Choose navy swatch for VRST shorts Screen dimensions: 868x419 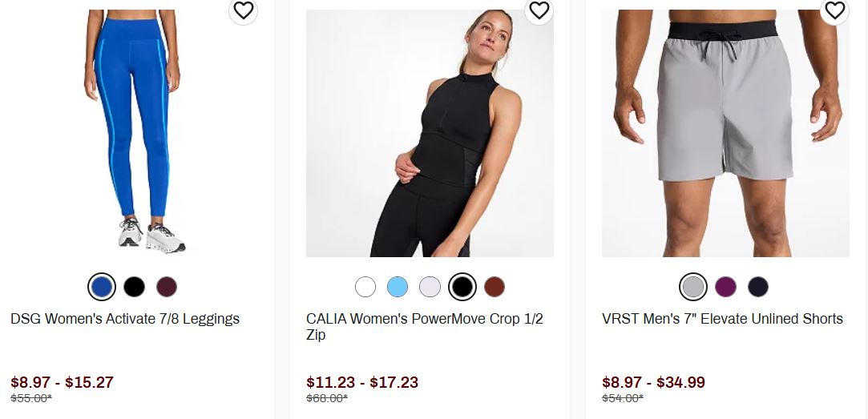(757, 287)
